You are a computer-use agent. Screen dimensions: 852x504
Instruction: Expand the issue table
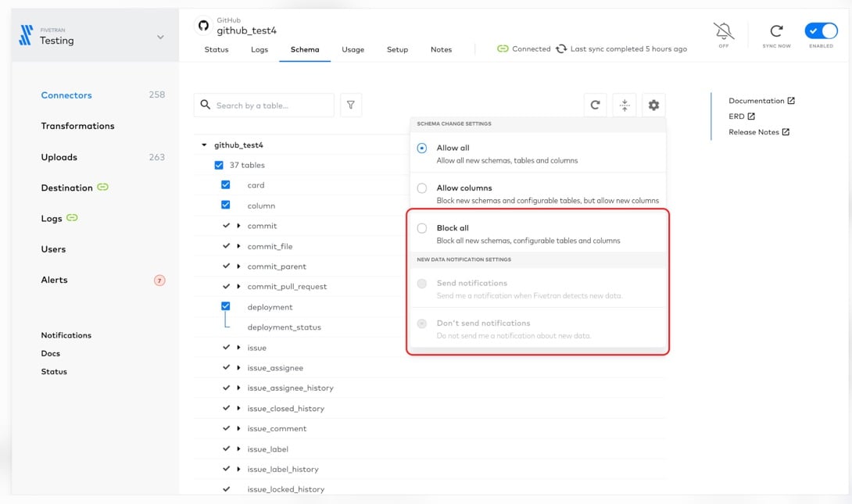click(x=238, y=348)
